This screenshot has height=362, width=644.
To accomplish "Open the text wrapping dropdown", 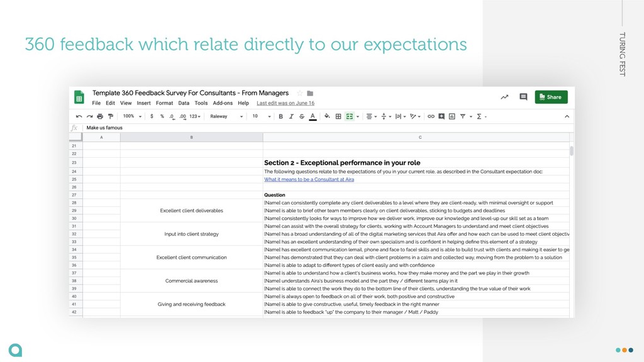I will click(x=400, y=116).
